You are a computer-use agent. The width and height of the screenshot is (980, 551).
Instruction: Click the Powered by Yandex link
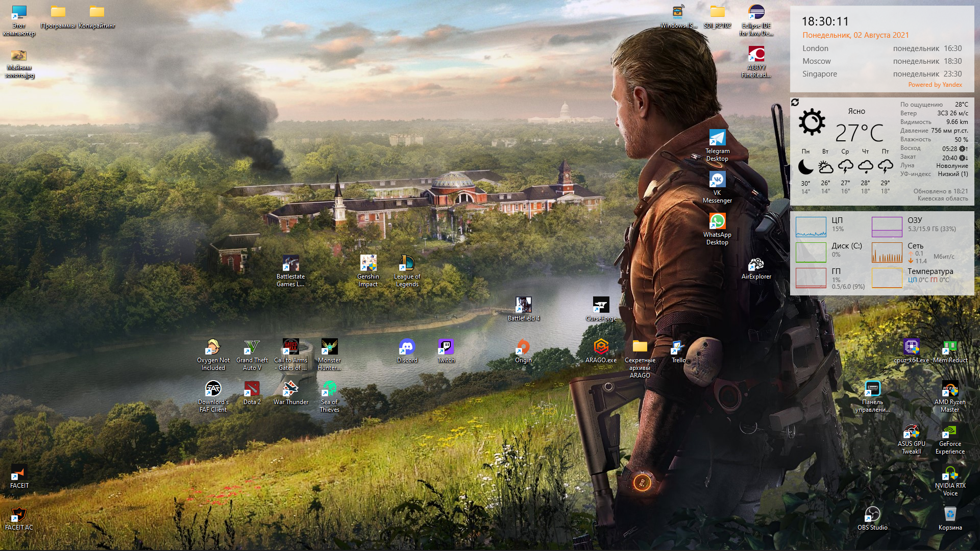(935, 85)
